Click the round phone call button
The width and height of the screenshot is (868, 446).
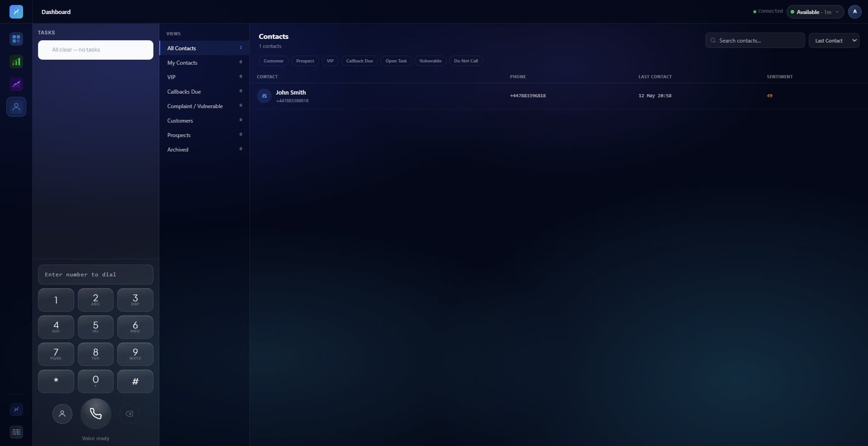pos(95,413)
